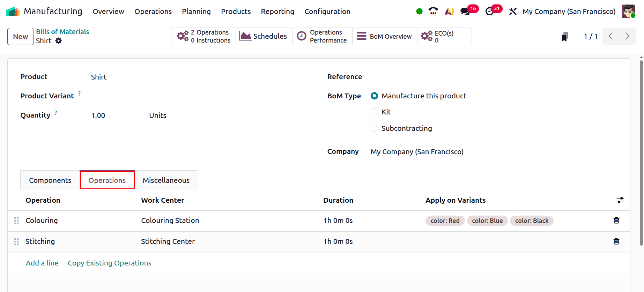Sort by the Work Center column header
The height and width of the screenshot is (292, 644).
(x=162, y=200)
